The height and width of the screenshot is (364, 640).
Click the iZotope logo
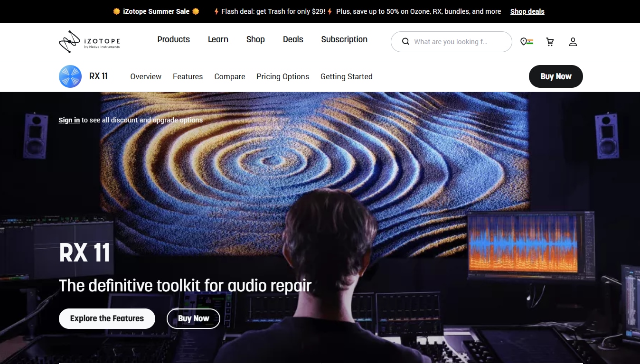[x=89, y=42]
